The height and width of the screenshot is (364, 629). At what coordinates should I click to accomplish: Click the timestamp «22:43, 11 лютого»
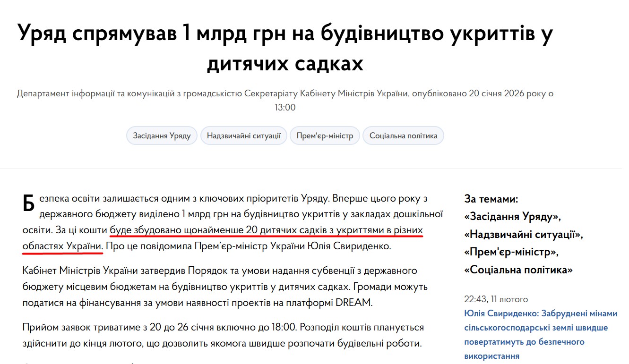496,299
